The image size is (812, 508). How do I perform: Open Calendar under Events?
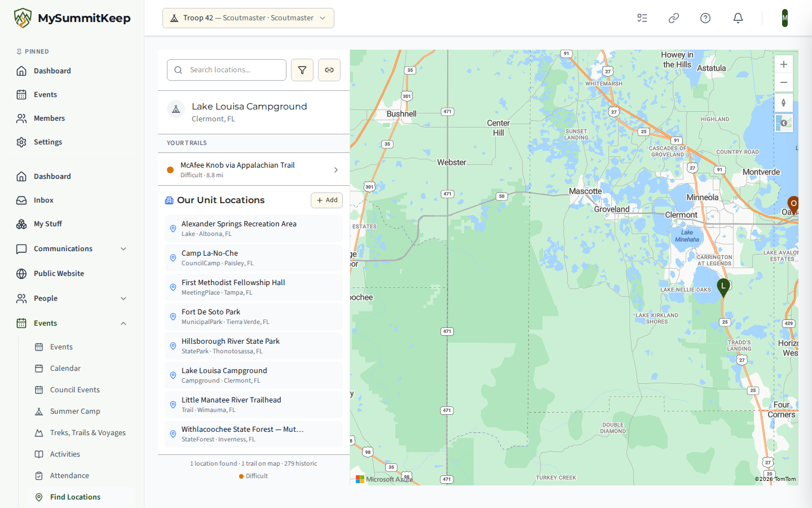point(81,369)
